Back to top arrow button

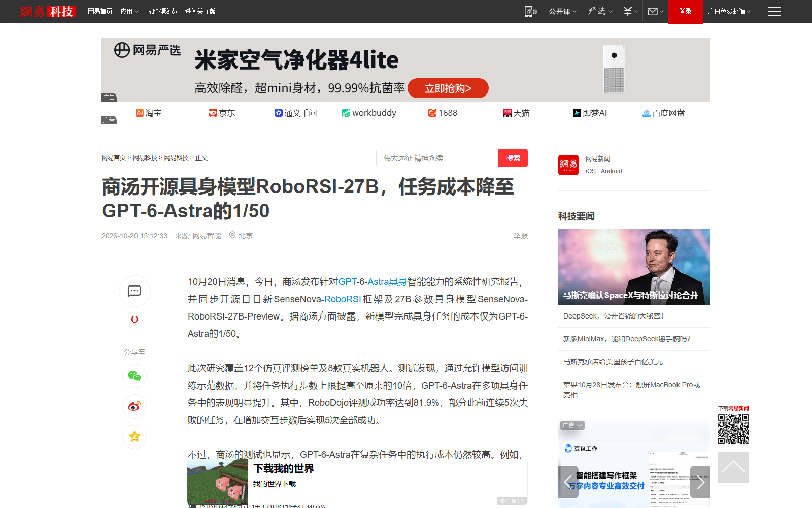coord(733,467)
